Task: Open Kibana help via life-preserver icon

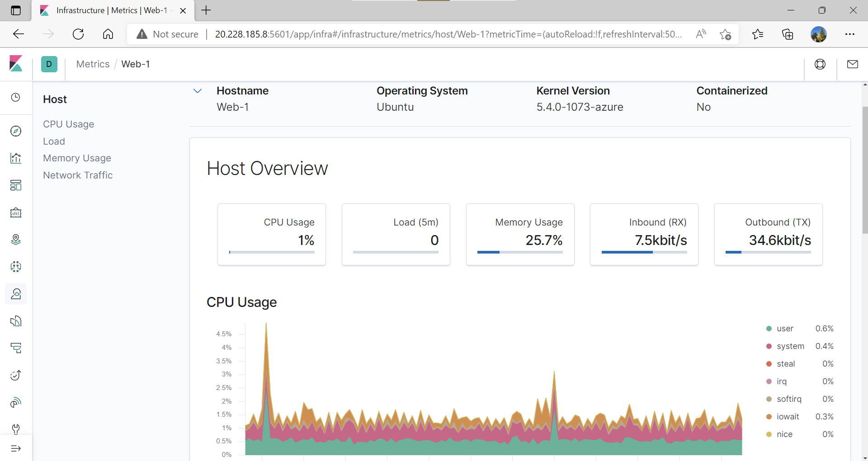Action: tap(820, 64)
